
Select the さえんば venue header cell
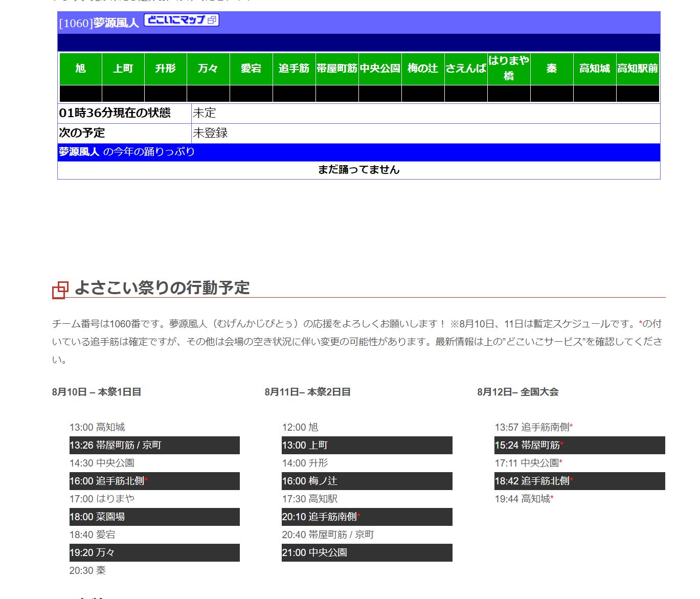(x=466, y=69)
